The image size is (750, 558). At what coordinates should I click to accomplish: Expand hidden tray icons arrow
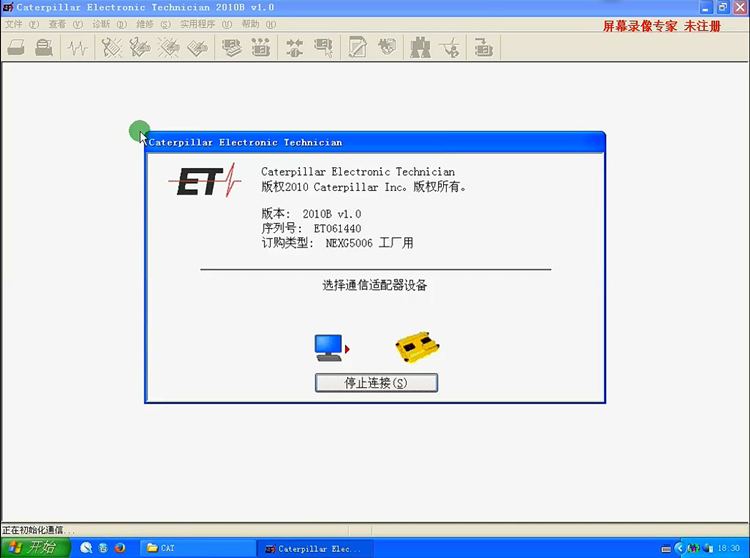pyautogui.click(x=680, y=548)
